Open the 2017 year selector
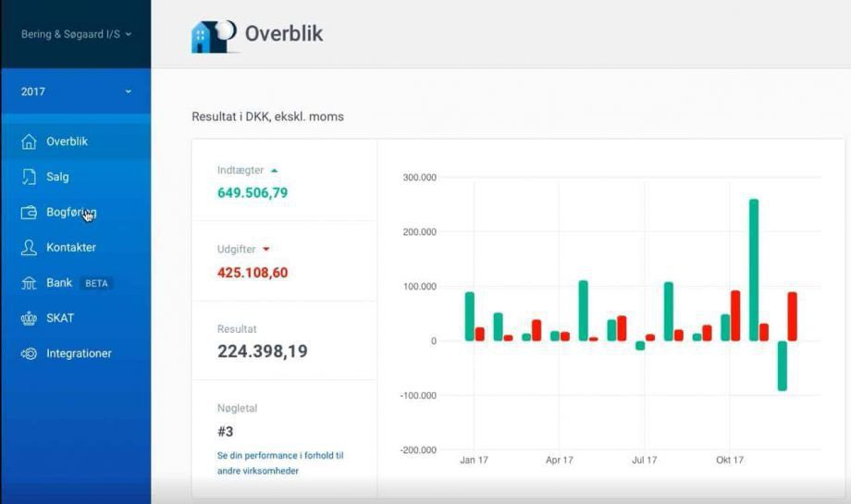This screenshot has height=504, width=851. click(x=76, y=92)
